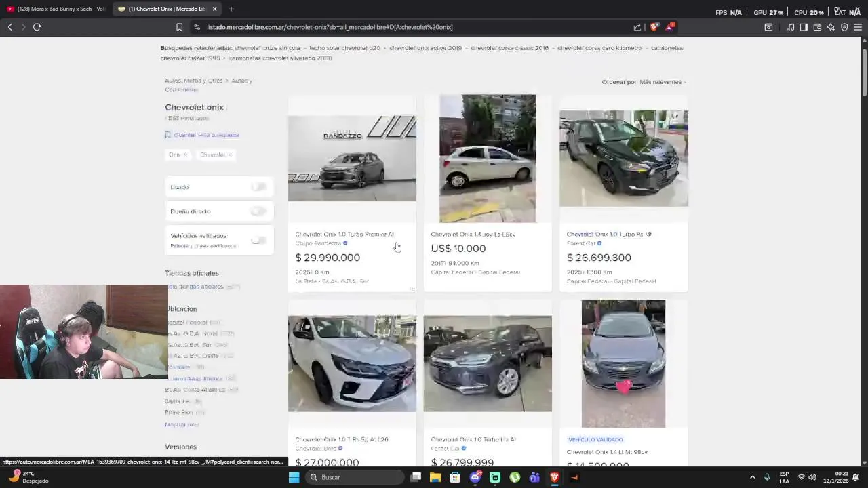Click the Randazzo grey Onix thumbnail

[352, 158]
